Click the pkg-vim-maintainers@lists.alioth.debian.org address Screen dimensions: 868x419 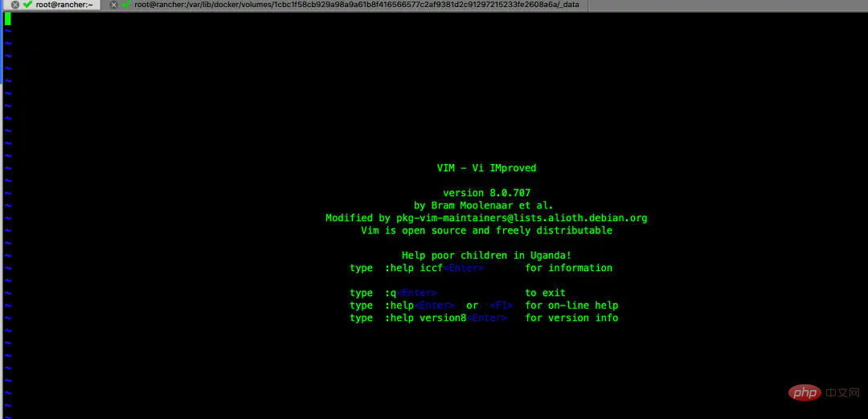(522, 218)
